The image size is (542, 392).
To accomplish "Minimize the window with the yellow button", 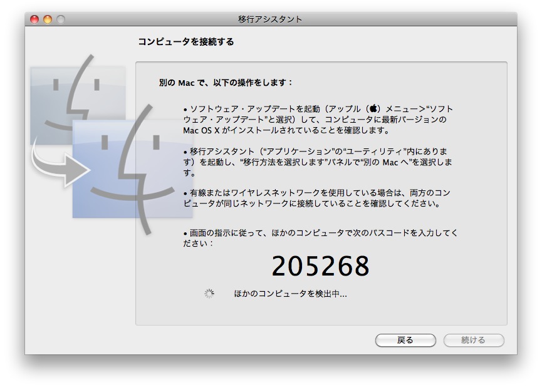I will click(48, 19).
